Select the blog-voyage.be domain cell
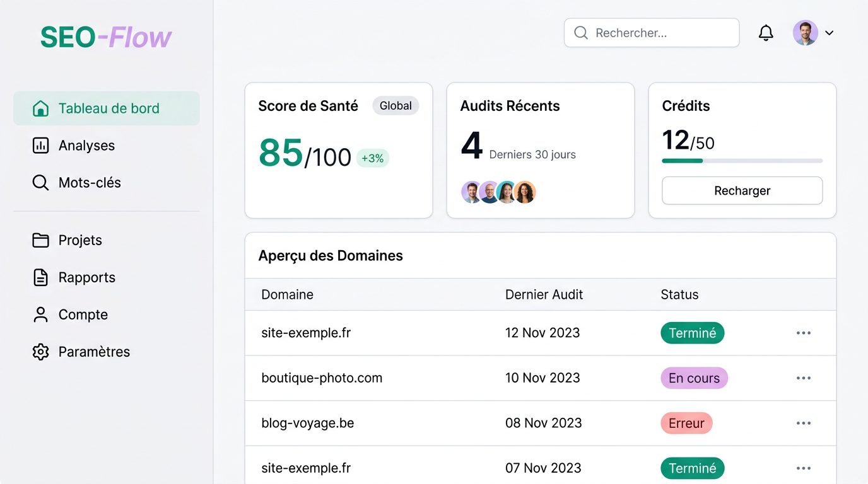Viewport: 868px width, 484px height. [x=308, y=423]
